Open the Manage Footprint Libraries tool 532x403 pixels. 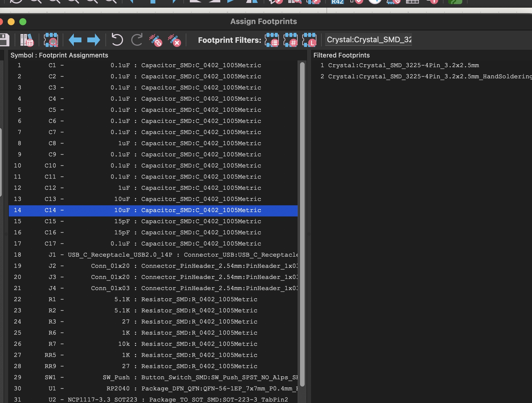(27, 40)
